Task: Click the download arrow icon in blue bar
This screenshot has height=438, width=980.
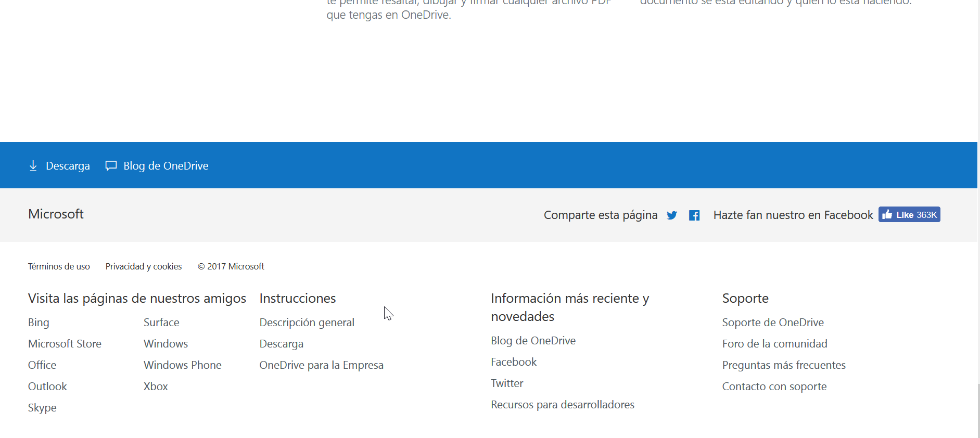Action: click(33, 166)
